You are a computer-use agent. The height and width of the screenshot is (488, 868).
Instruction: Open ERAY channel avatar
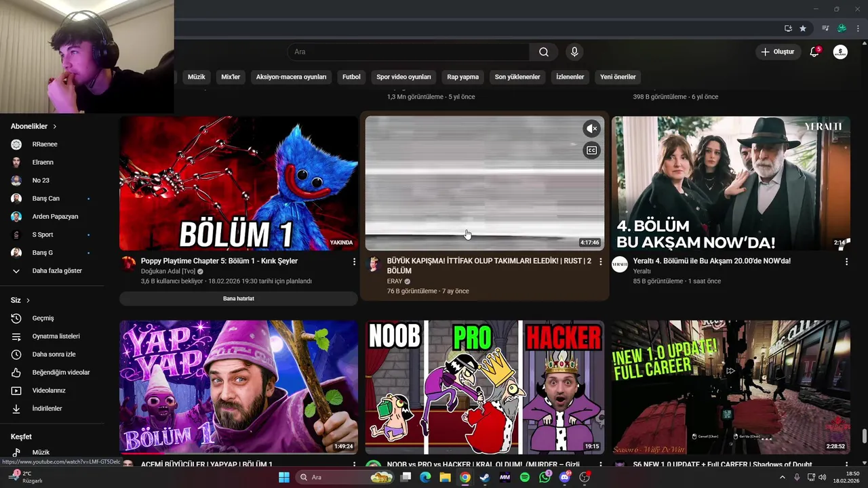pos(373,264)
